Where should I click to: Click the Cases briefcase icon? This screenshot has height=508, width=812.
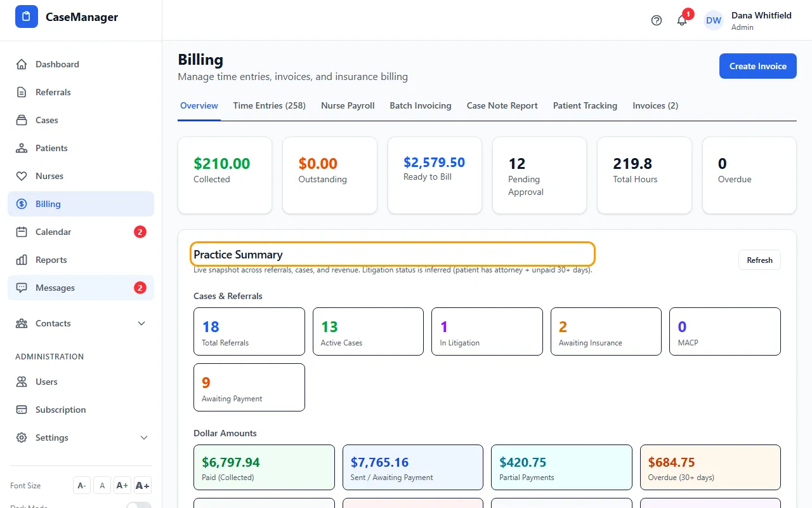click(22, 120)
